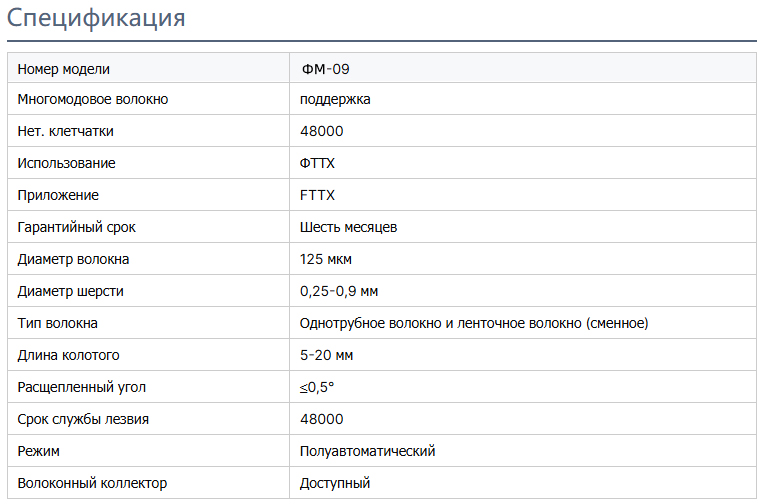The width and height of the screenshot is (760, 504).
Task: Select the 5-20 мм value
Action: point(326,355)
